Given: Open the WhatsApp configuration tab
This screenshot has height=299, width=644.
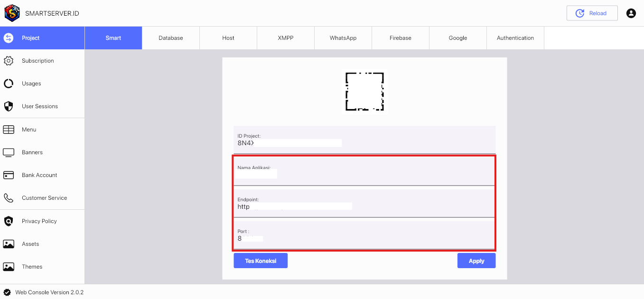Looking at the screenshot, I should 343,37.
